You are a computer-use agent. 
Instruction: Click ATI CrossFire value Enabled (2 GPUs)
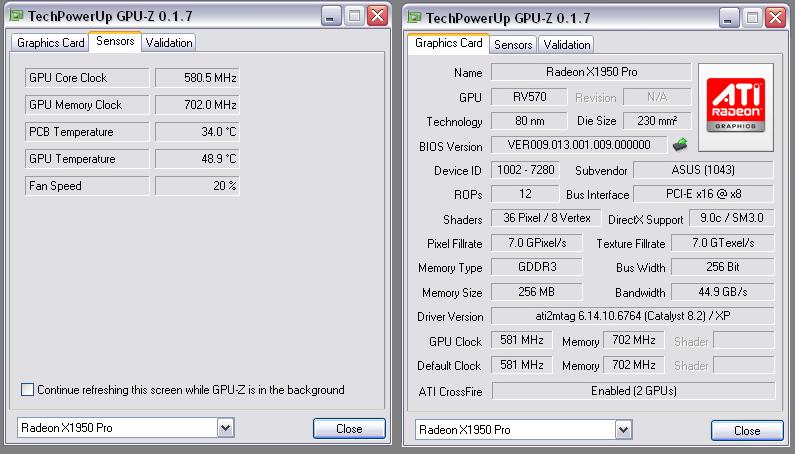pyautogui.click(x=633, y=391)
